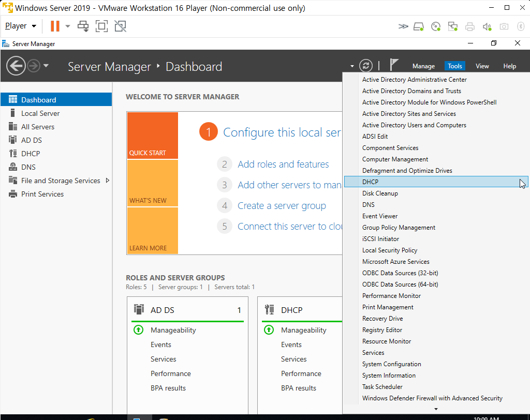This screenshot has height=420, width=530.
Task: Choose DHCP in the Tools menu
Action: [436, 182]
